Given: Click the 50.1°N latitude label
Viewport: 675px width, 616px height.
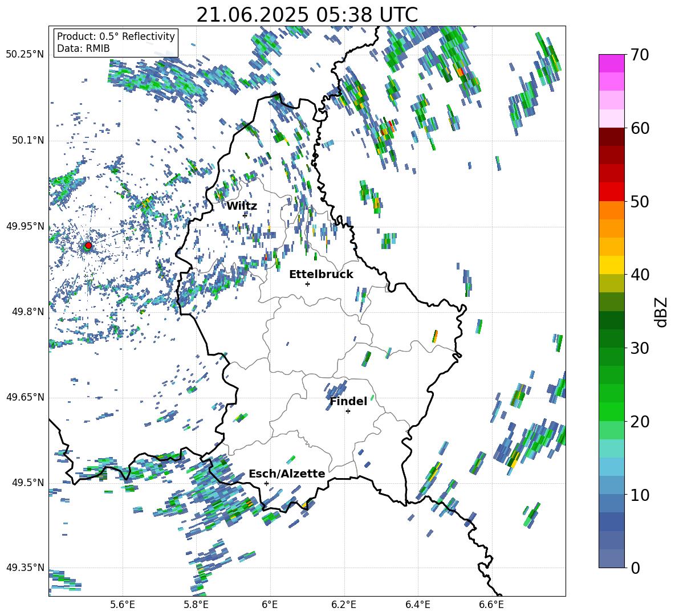Looking at the screenshot, I should (x=27, y=140).
